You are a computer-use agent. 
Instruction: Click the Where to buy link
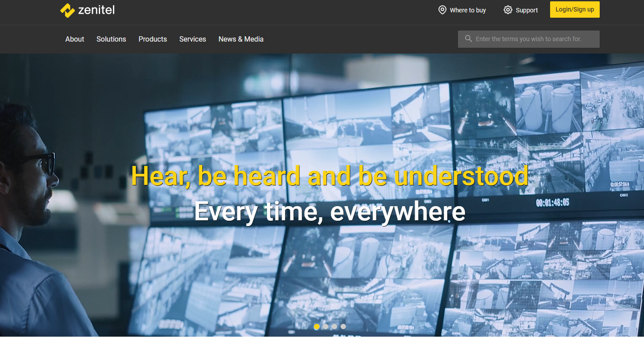coord(468,10)
